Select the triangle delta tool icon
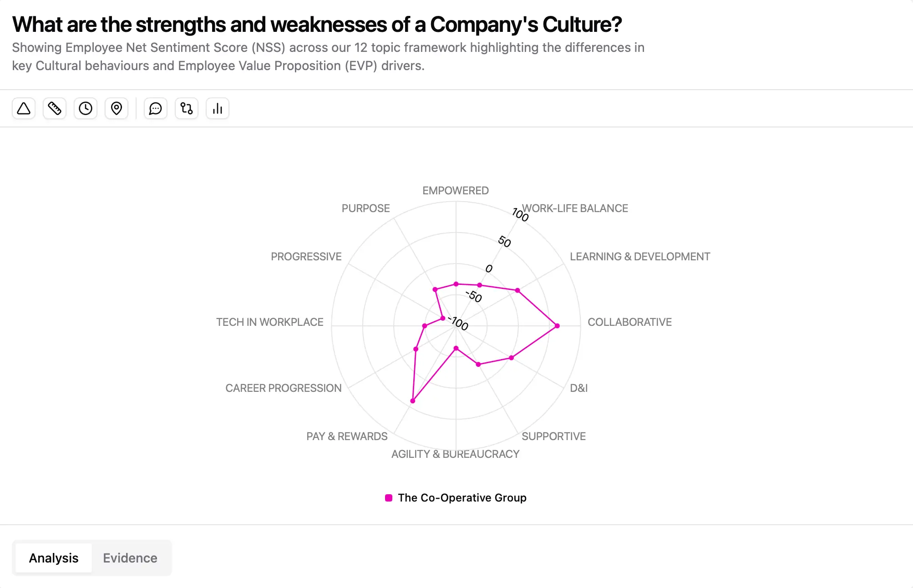The width and height of the screenshot is (913, 588). (23, 108)
